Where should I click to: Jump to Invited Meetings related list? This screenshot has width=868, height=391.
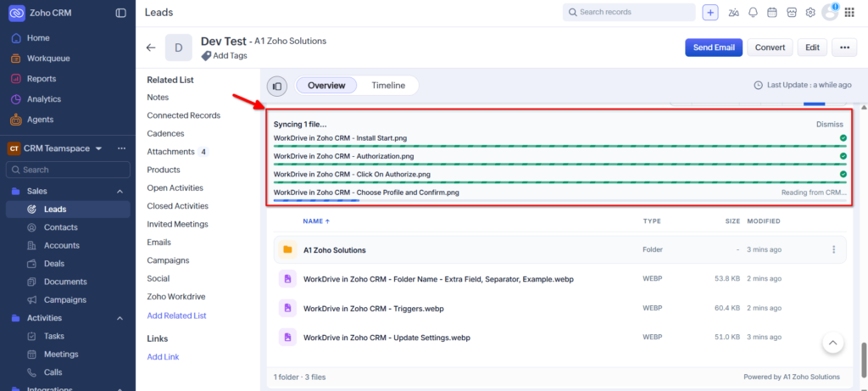coord(178,224)
